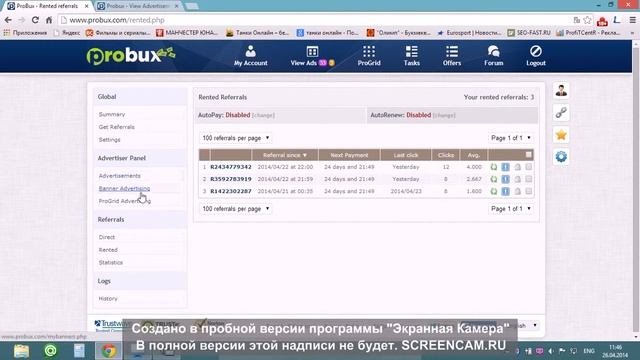Open blue info icon for R3592783919
The image size is (640, 360).
click(505, 179)
